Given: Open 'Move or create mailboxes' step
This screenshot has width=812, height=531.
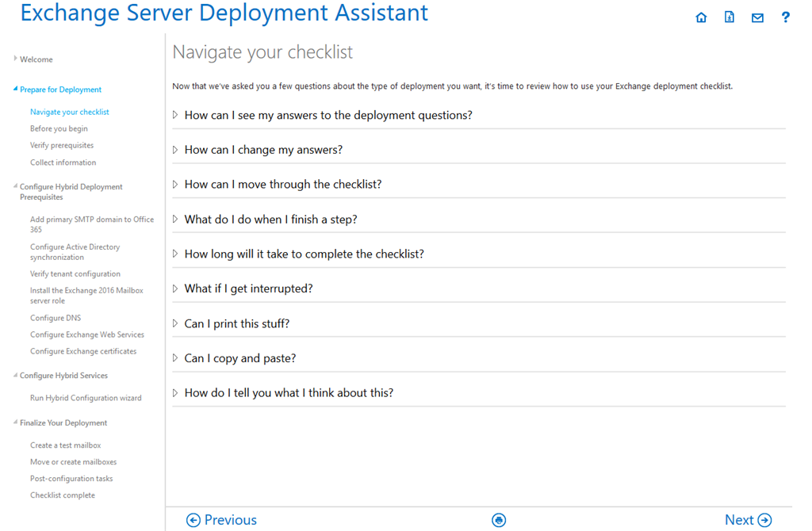Looking at the screenshot, I should (x=73, y=461).
